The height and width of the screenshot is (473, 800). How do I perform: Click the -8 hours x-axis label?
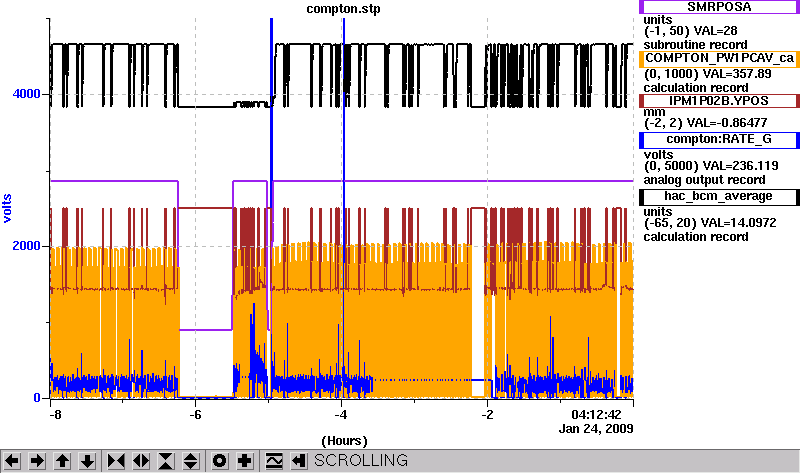55,414
